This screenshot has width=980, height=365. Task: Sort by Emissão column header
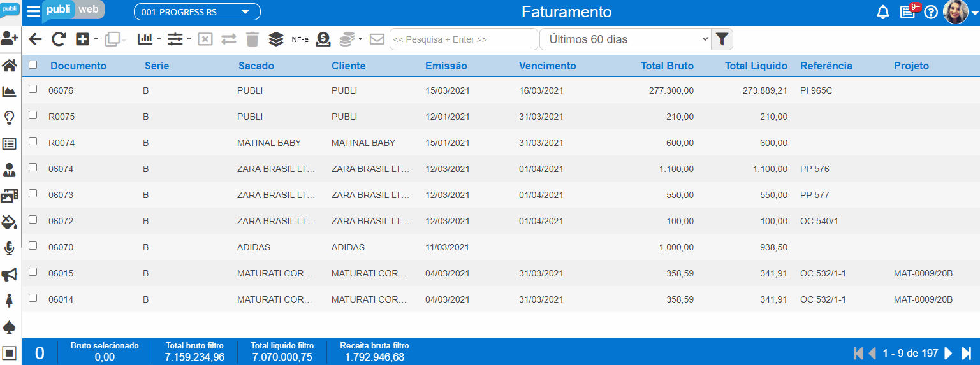click(x=446, y=66)
